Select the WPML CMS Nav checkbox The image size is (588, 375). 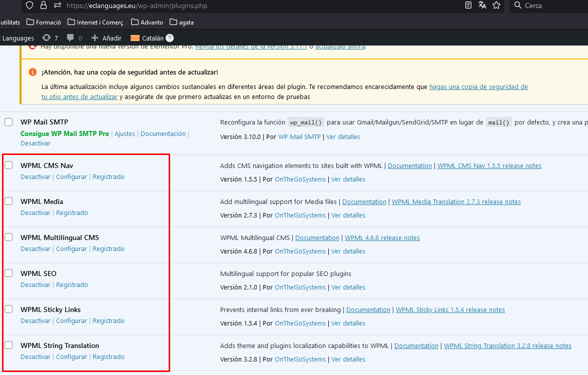[9, 165]
